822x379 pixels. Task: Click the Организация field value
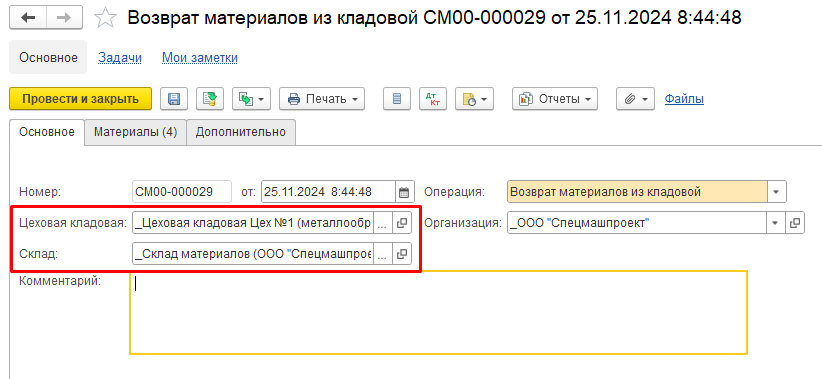point(636,223)
